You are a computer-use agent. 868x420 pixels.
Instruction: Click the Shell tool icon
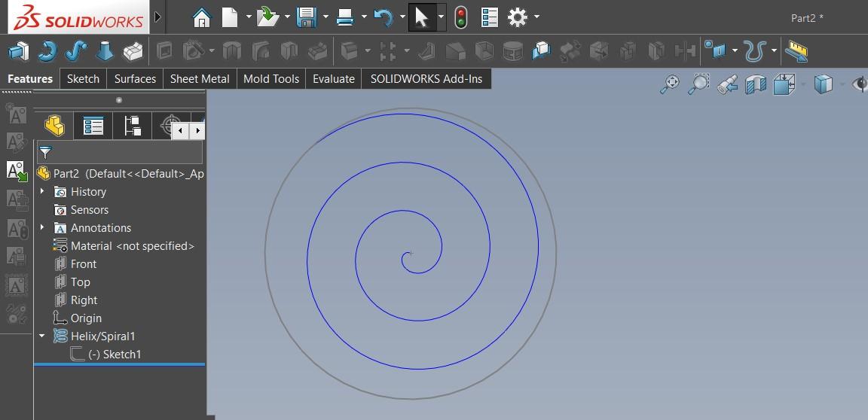484,51
